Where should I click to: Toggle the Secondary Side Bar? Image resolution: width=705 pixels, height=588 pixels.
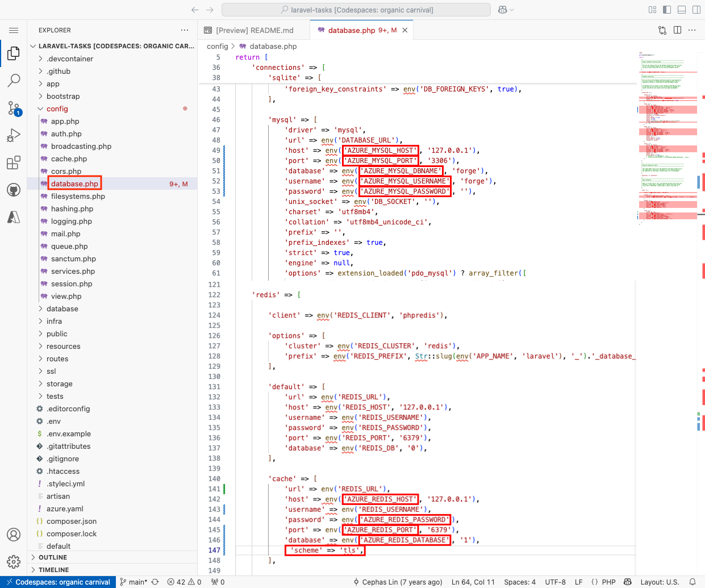(x=696, y=9)
